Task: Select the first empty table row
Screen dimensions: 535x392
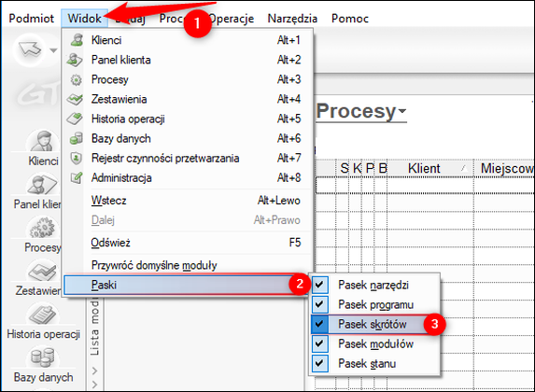Action: pyautogui.click(x=425, y=186)
